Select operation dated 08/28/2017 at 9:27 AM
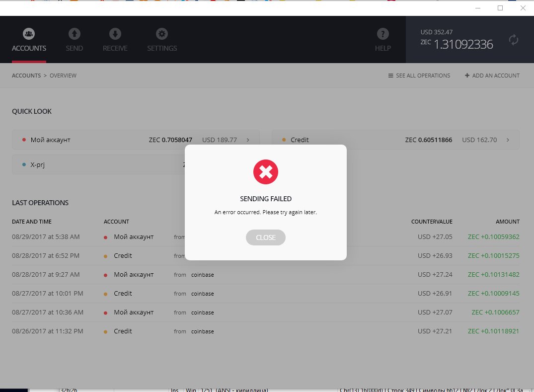534x392 pixels. (x=46, y=275)
